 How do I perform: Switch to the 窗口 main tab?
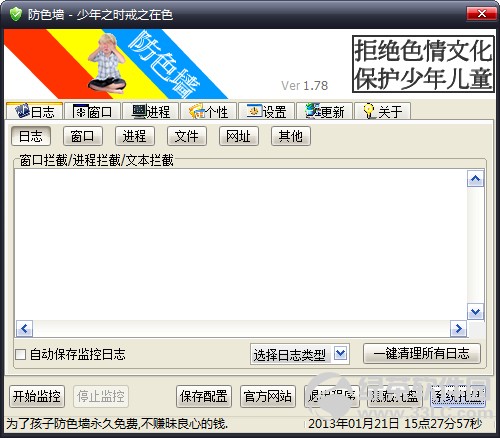[x=92, y=111]
